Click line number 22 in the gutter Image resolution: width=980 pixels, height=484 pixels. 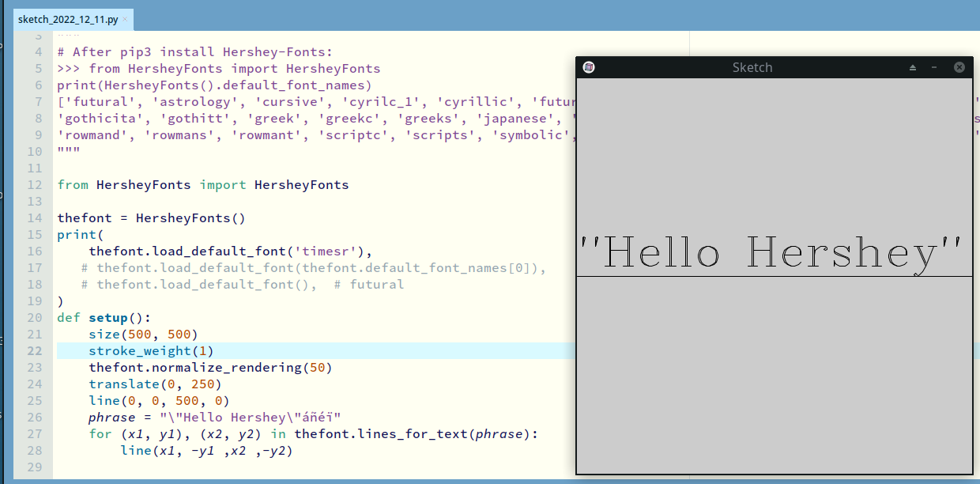point(35,351)
